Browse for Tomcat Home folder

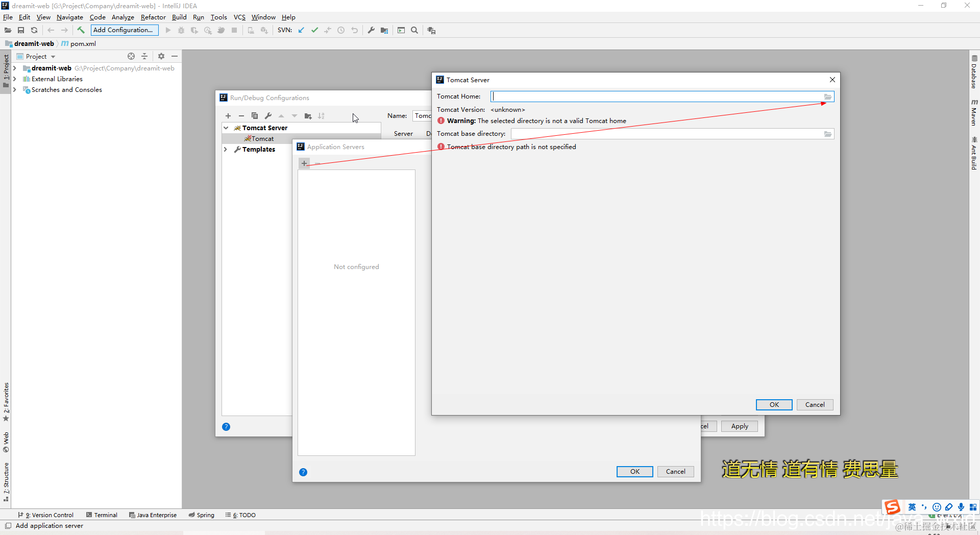(x=828, y=96)
